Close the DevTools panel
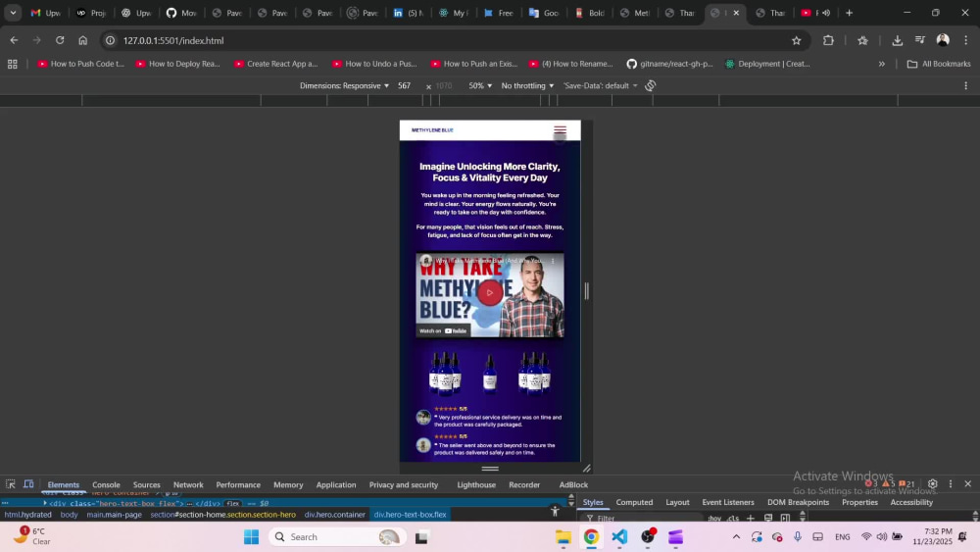Viewport: 980px width, 552px height. coord(967,484)
